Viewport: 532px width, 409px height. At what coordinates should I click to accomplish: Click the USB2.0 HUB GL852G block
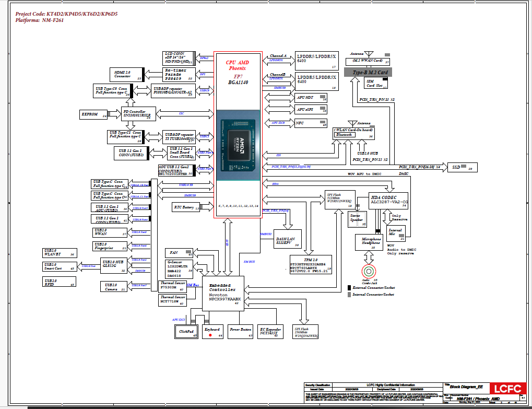114,266
